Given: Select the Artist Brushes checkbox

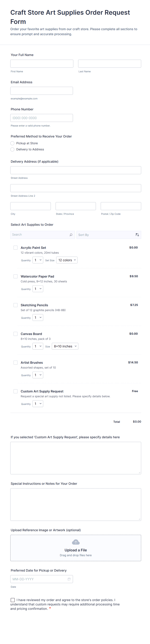Looking at the screenshot, I should (x=15, y=362).
